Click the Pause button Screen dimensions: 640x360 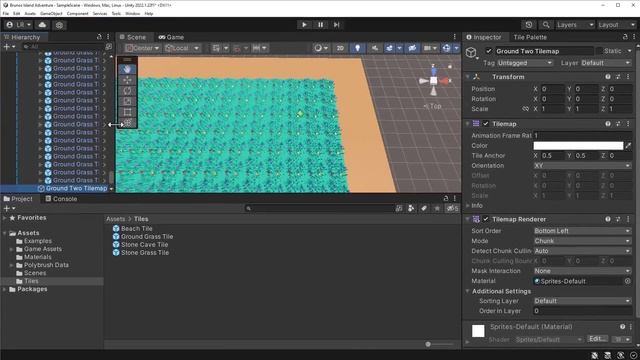320,25
